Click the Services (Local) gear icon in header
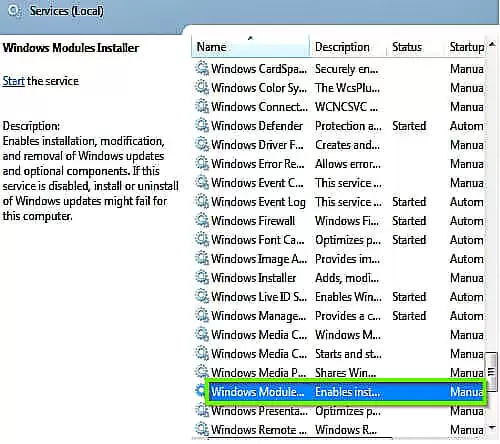Screen dimensions: 500x444 (x=14, y=11)
